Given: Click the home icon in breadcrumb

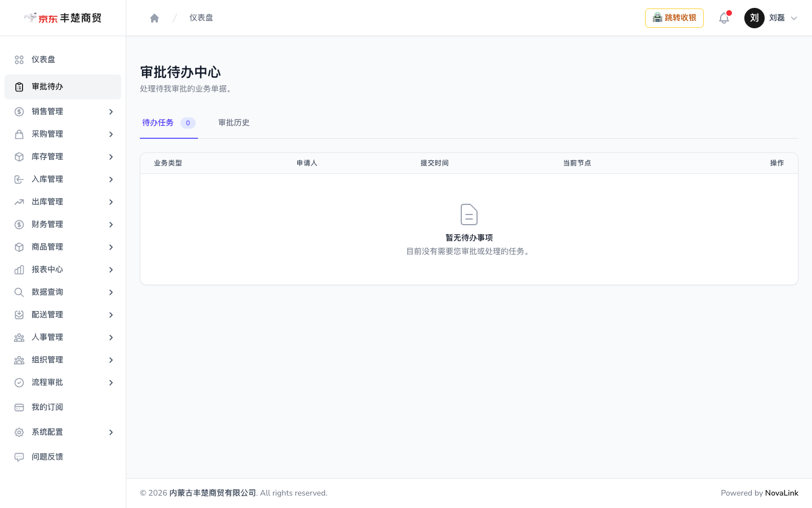Looking at the screenshot, I should tap(155, 18).
